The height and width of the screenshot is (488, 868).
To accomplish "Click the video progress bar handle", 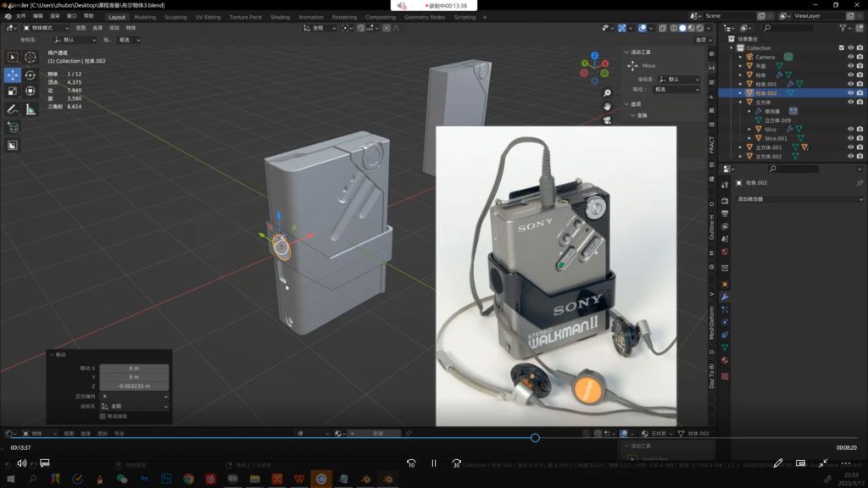I will (x=535, y=438).
